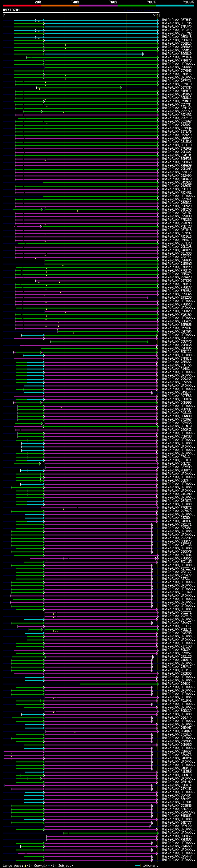Select the UniRef100_A9X4R2 label

pyautogui.click(x=177, y=115)
